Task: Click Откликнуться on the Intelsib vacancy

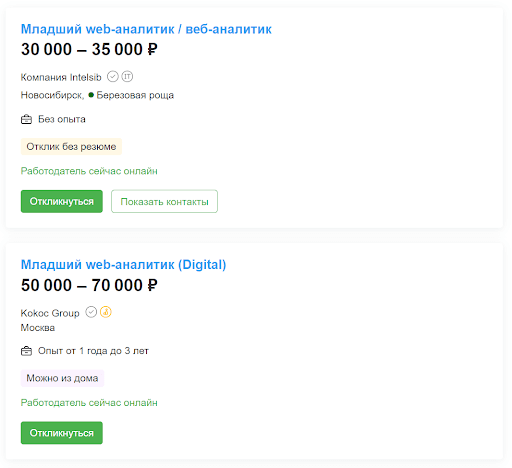Action: [62, 201]
